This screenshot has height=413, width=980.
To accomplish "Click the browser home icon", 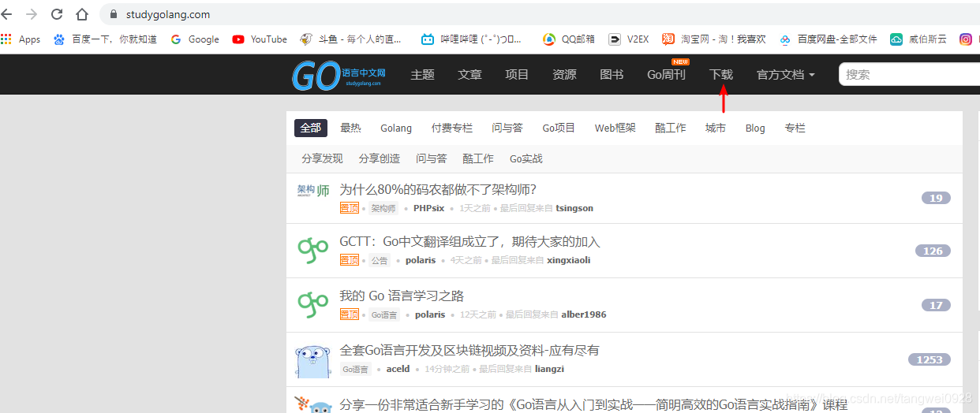I will tap(82, 14).
